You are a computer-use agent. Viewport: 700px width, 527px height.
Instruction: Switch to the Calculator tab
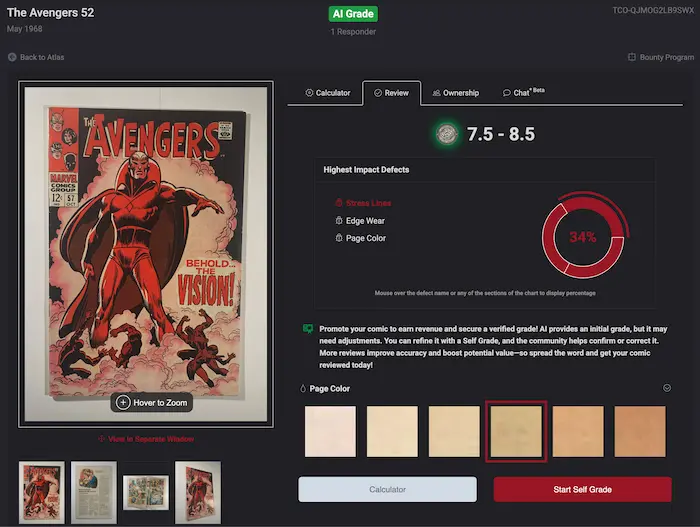click(x=327, y=93)
